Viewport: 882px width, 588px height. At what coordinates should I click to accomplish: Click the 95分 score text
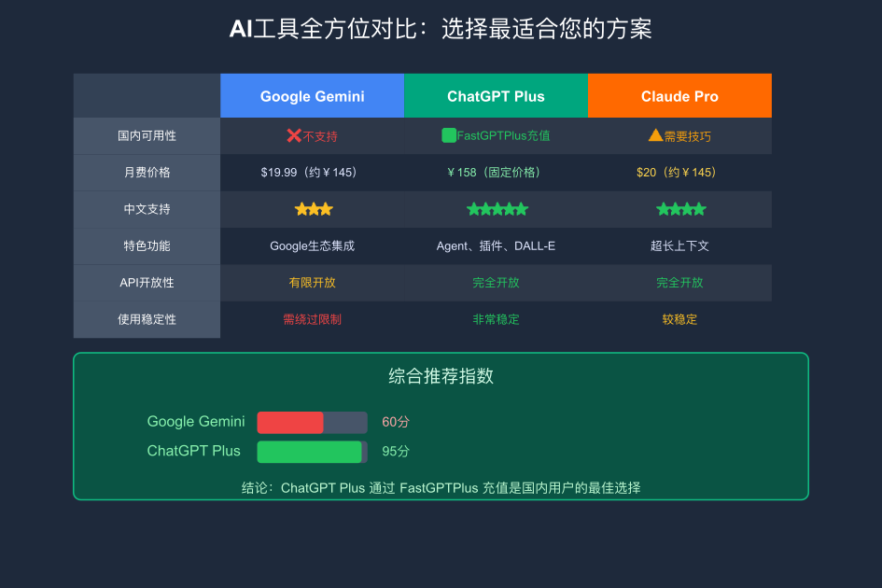pos(396,452)
